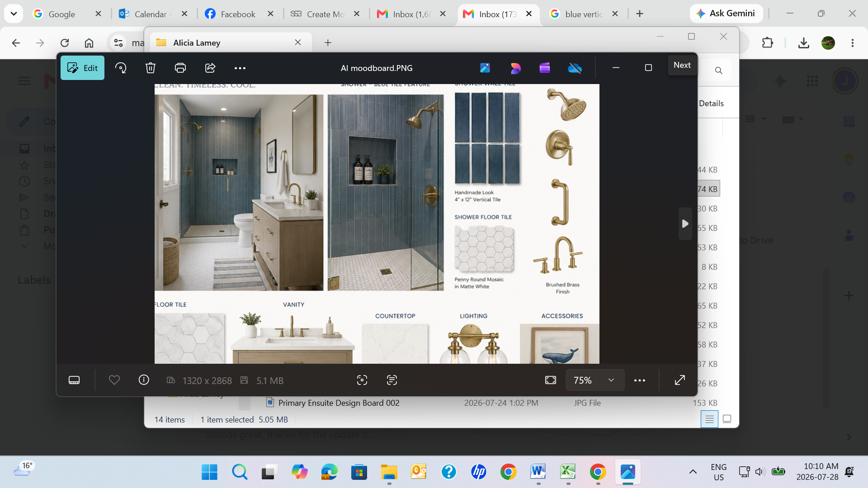Click the 1320 x 2868 dimensions text

point(207,380)
